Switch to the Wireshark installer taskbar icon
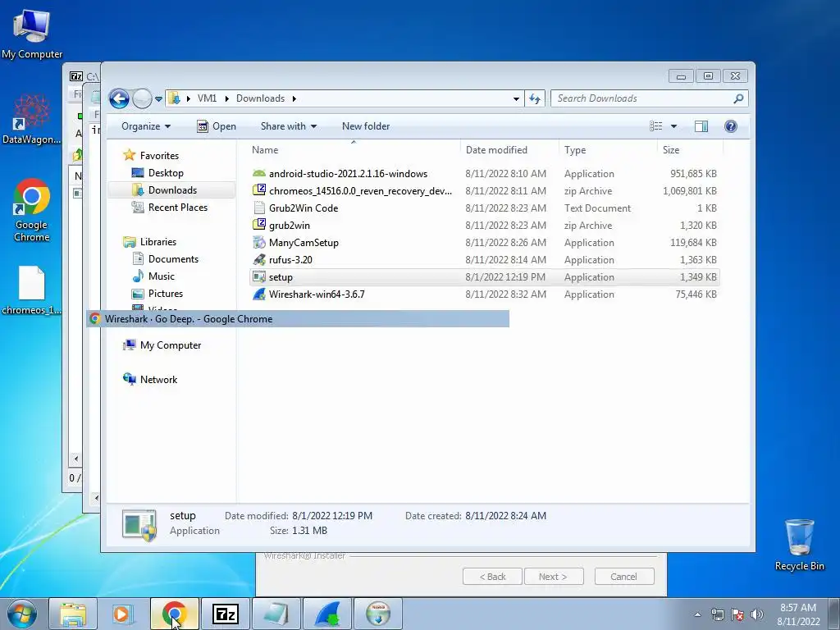The width and height of the screenshot is (840, 630). point(327,614)
